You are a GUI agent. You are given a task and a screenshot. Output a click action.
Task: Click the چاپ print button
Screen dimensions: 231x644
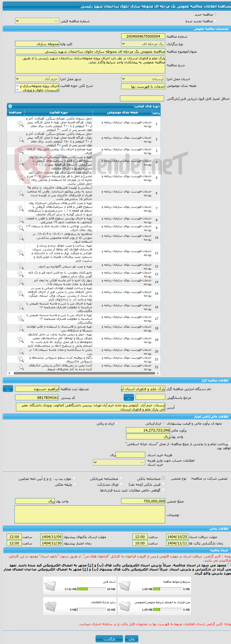click(x=132, y=639)
